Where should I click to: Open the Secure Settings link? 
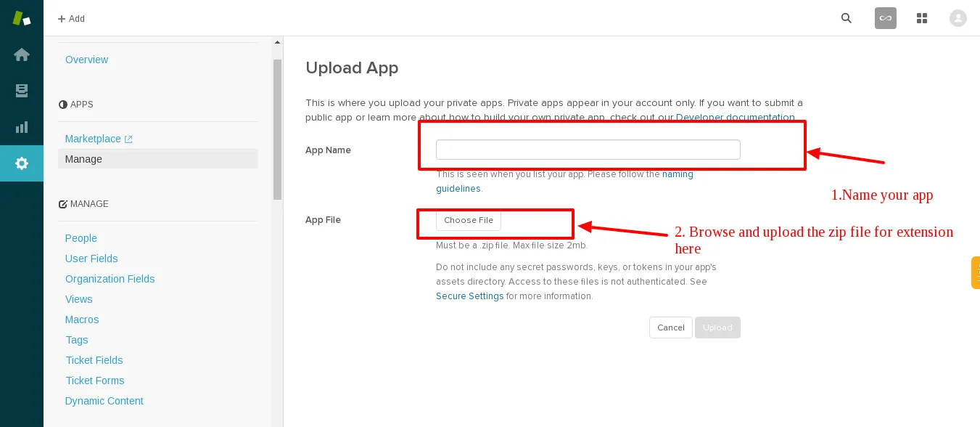tap(470, 296)
